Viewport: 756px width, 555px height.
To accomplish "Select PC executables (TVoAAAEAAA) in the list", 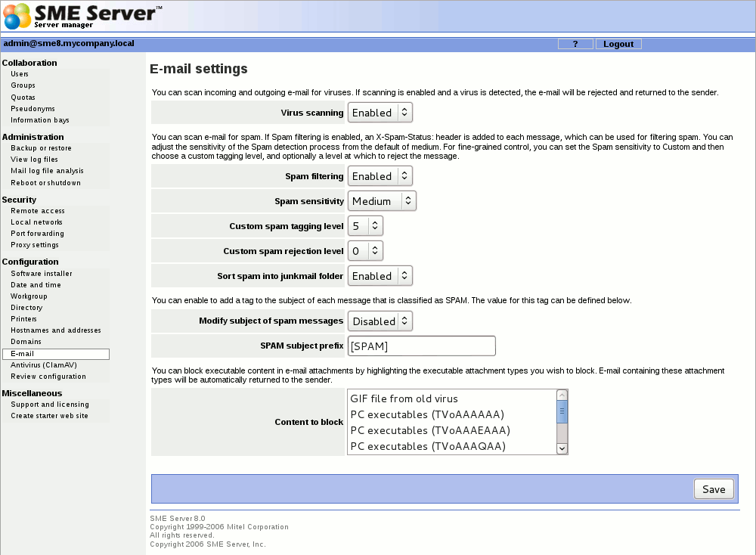I will [452, 430].
